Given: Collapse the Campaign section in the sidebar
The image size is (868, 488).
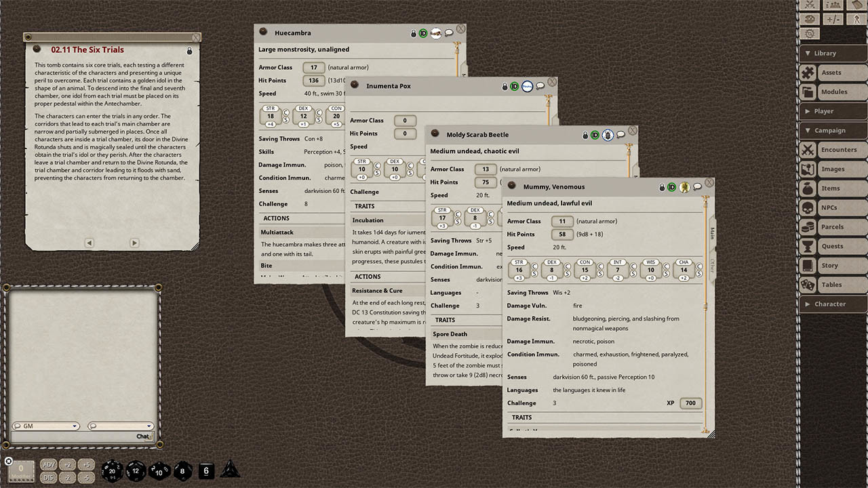Looking at the screenshot, I should click(832, 130).
